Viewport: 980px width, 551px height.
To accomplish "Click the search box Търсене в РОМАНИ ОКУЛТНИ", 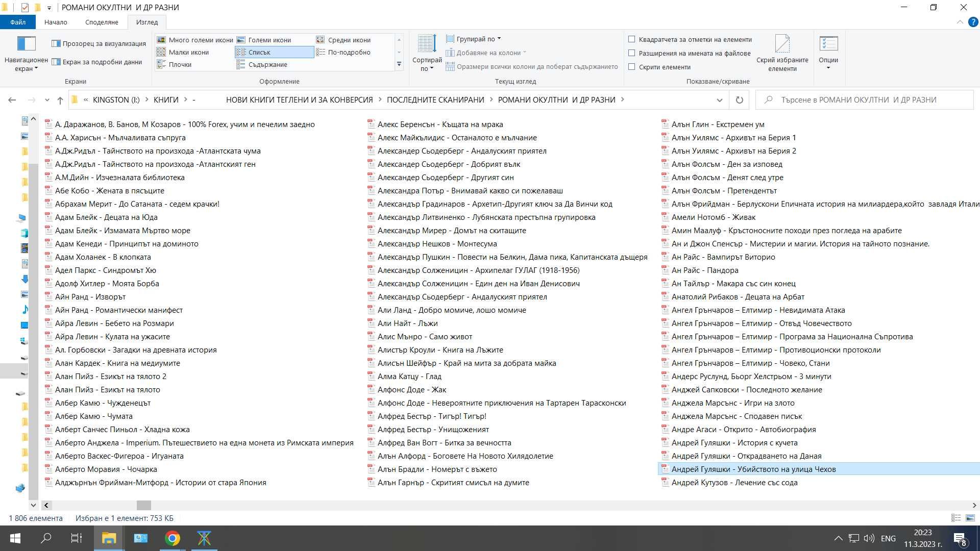I will (865, 100).
